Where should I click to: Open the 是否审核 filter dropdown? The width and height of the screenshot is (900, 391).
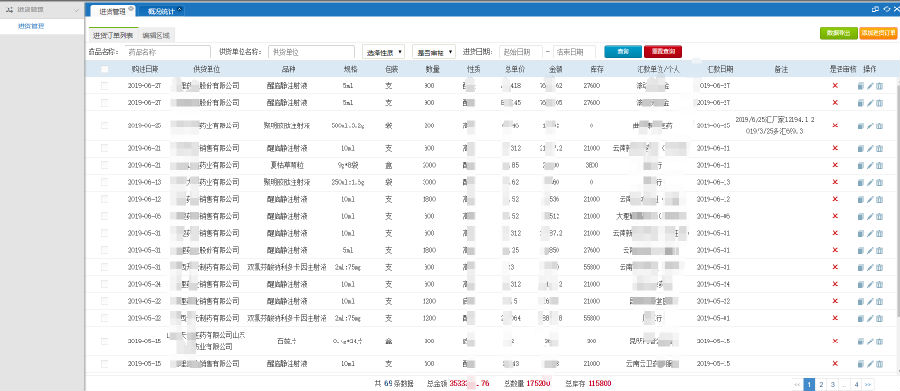[x=434, y=52]
